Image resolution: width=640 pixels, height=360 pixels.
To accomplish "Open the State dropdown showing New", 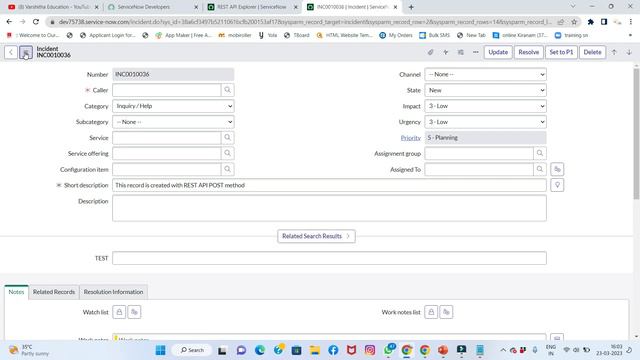I will (485, 90).
